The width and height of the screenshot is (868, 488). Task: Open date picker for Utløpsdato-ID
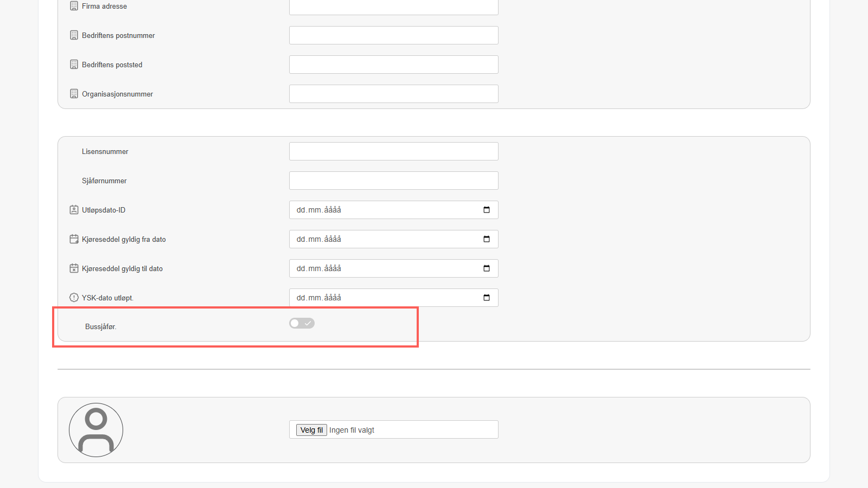[x=487, y=210]
